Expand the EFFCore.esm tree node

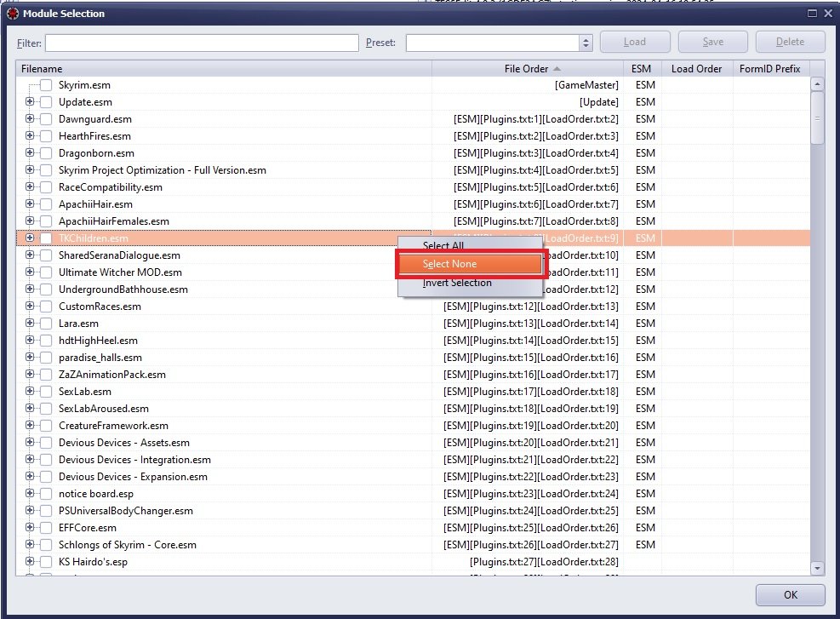pyautogui.click(x=30, y=528)
